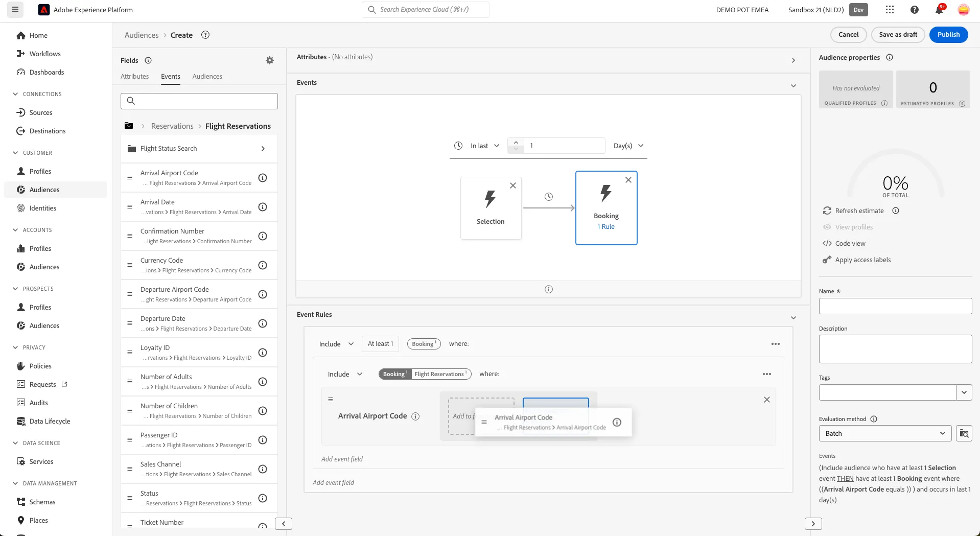Open the evaluation method browse icon
The image size is (980, 536).
click(964, 433)
